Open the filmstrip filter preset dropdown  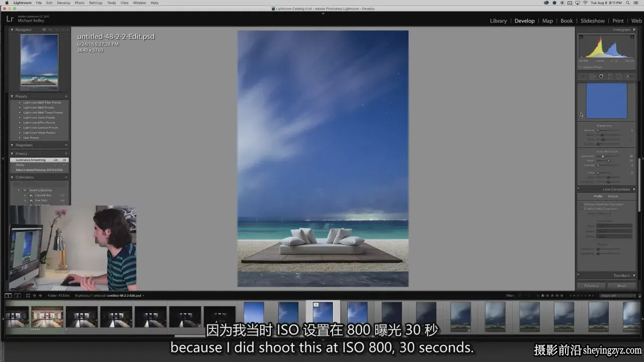[x=618, y=296]
